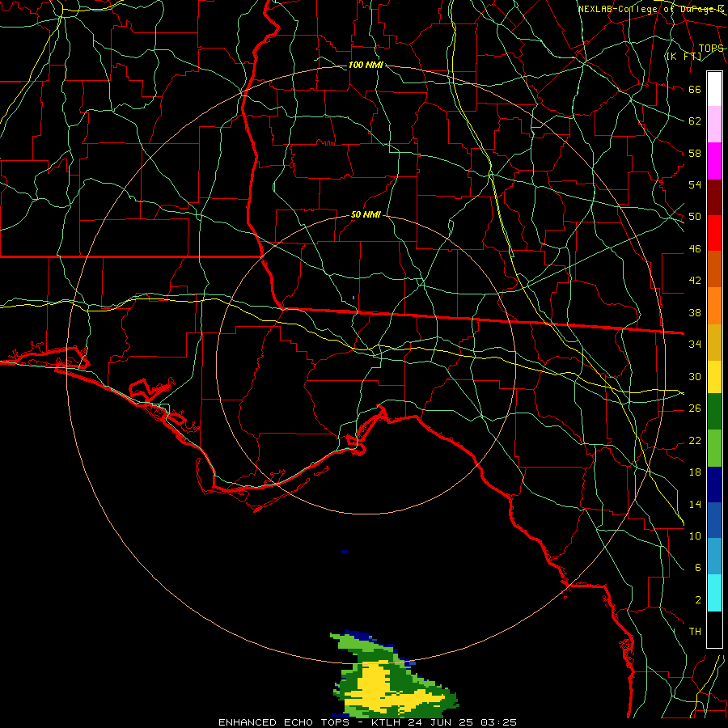Select the dark orange legend swatch

pos(714,269)
